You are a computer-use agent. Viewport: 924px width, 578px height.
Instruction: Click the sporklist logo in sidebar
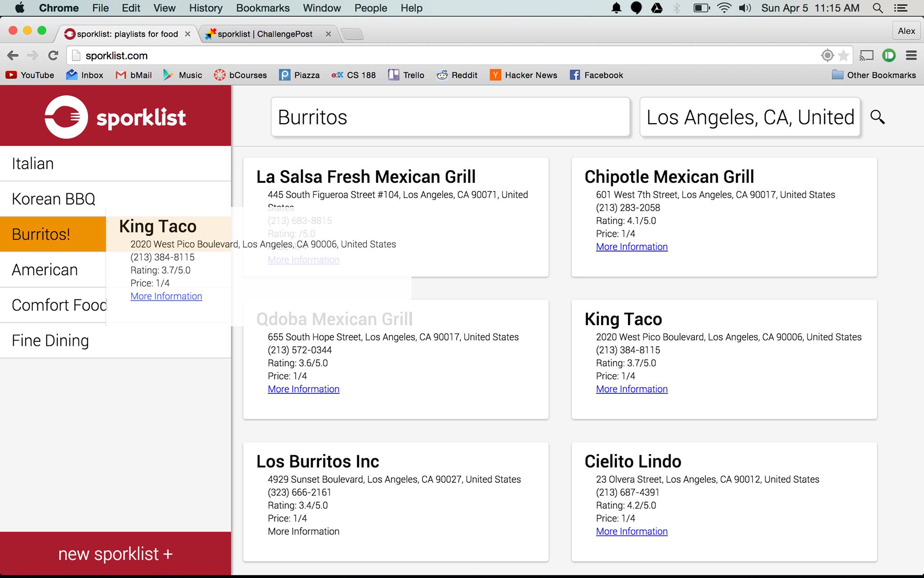pyautogui.click(x=115, y=117)
